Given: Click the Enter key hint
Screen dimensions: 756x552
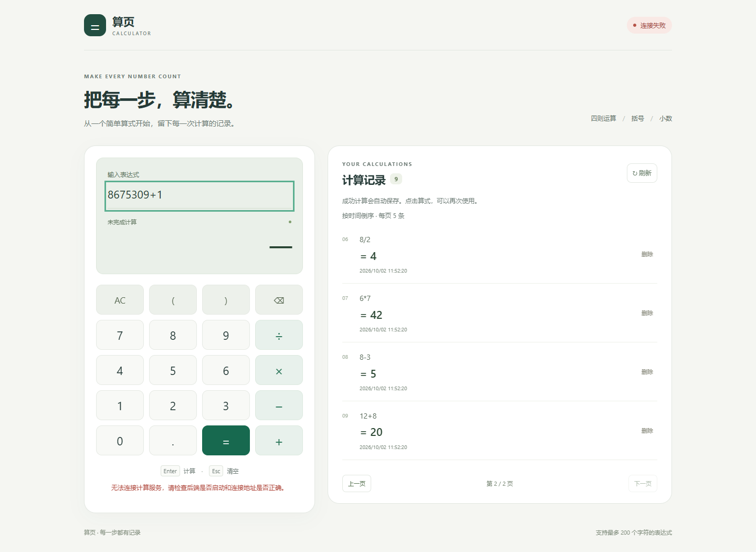Looking at the screenshot, I should point(170,471).
